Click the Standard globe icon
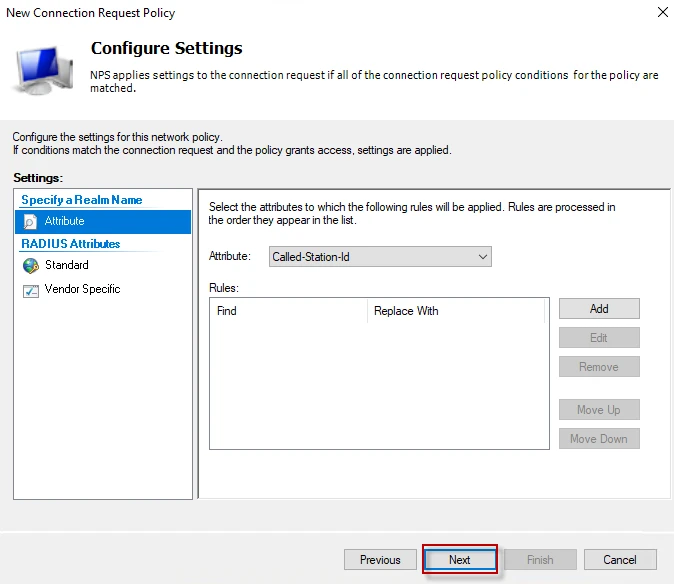674x584 pixels. click(30, 266)
